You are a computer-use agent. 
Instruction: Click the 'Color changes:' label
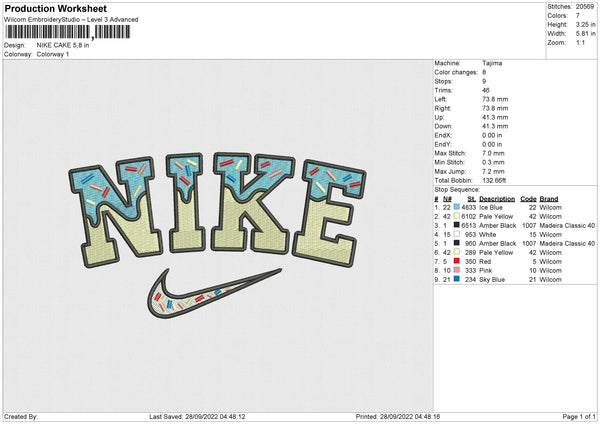(x=456, y=72)
